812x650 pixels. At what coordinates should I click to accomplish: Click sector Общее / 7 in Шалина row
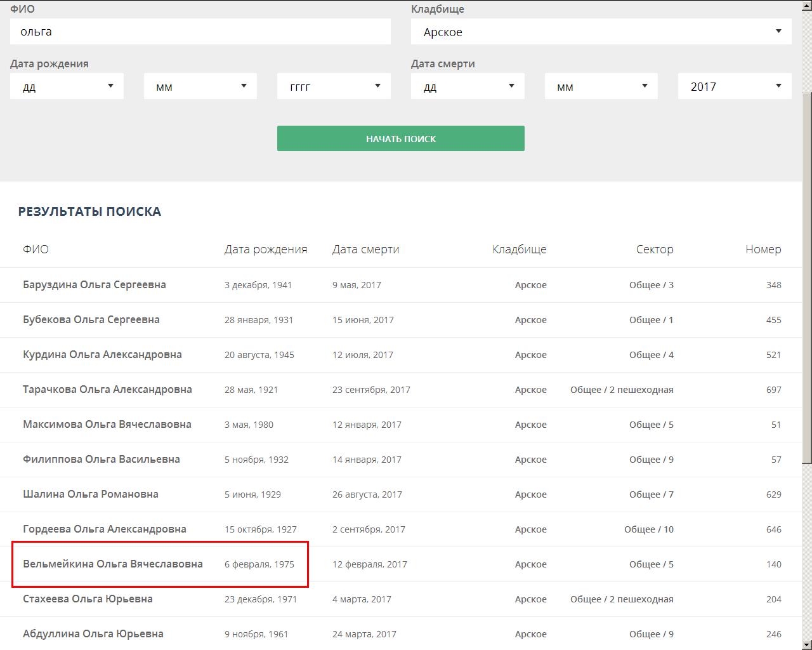click(x=652, y=494)
